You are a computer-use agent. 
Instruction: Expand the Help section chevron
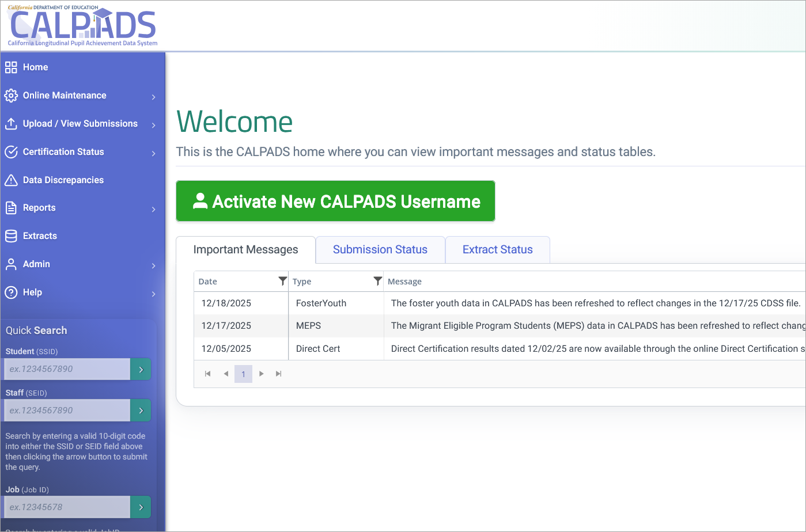tap(154, 292)
